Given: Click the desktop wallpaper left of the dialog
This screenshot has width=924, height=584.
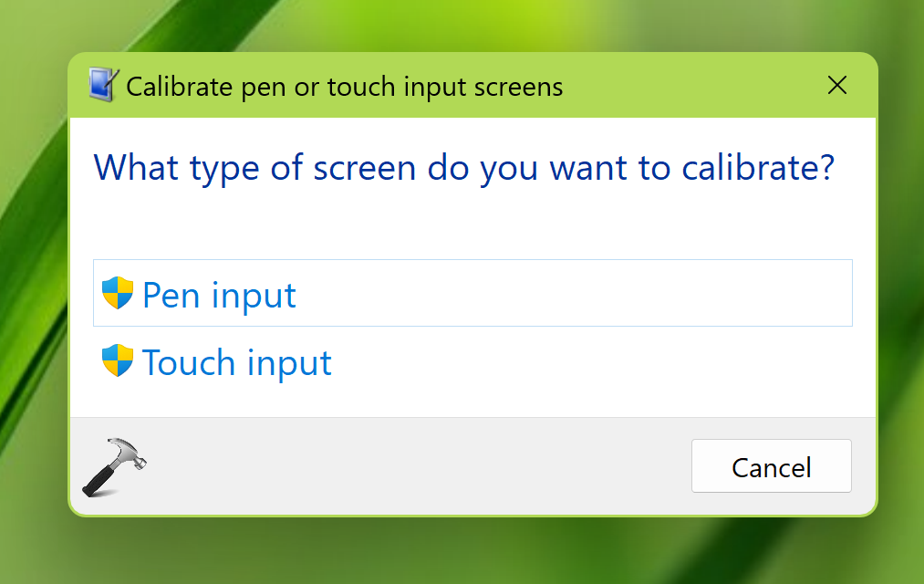Looking at the screenshot, I should [33, 292].
